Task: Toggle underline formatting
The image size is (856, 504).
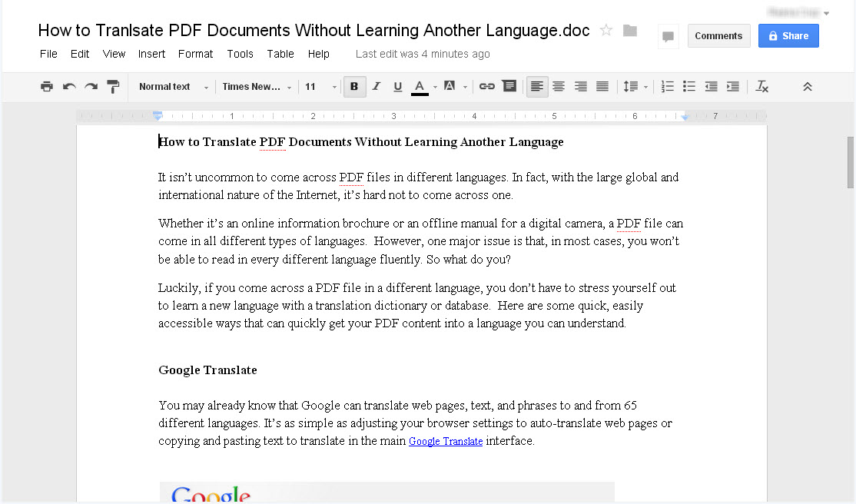Action: [x=397, y=86]
